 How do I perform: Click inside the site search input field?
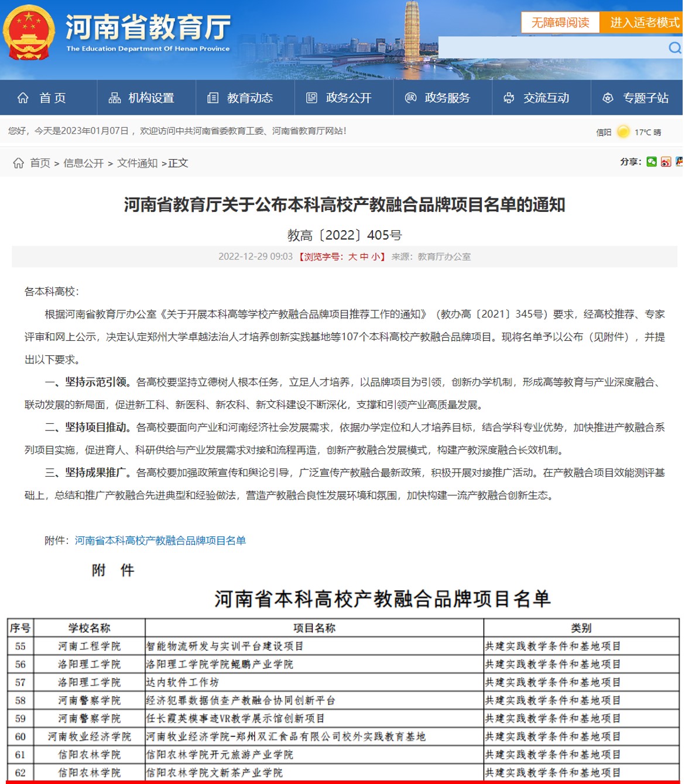[x=550, y=48]
